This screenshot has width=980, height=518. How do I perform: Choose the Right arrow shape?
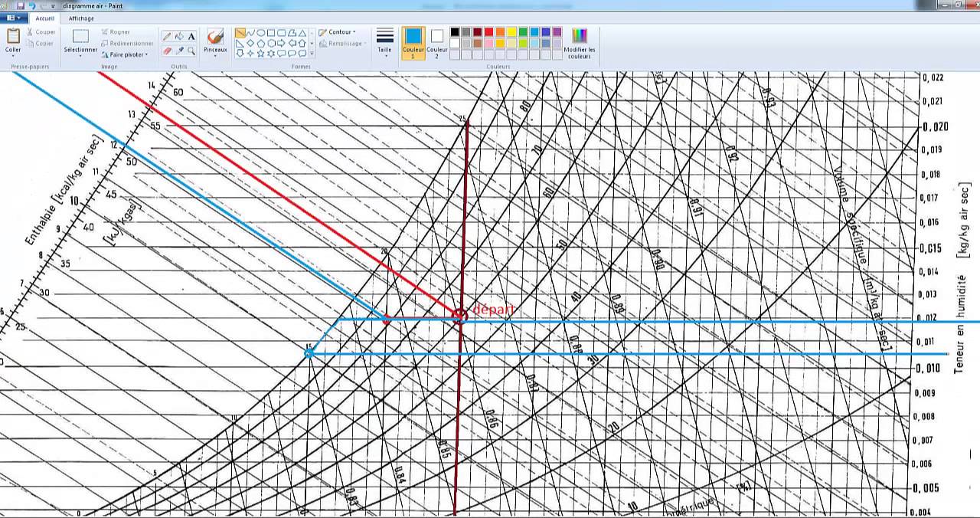click(x=281, y=44)
